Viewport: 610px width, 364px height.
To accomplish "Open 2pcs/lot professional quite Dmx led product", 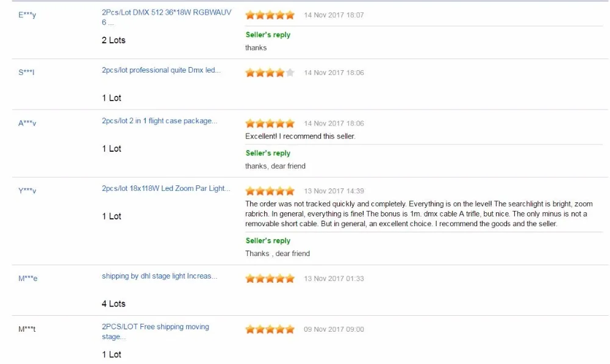I will coord(161,70).
